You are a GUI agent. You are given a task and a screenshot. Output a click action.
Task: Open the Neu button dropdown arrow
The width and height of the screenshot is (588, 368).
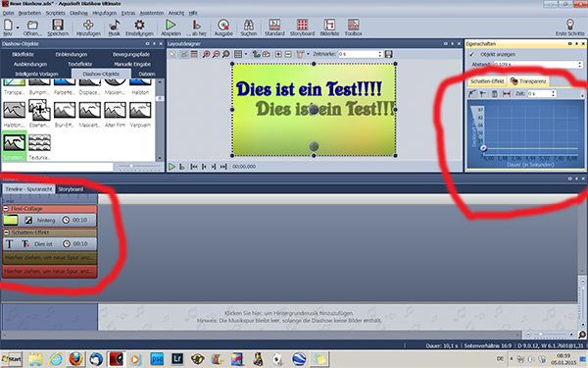tap(18, 27)
